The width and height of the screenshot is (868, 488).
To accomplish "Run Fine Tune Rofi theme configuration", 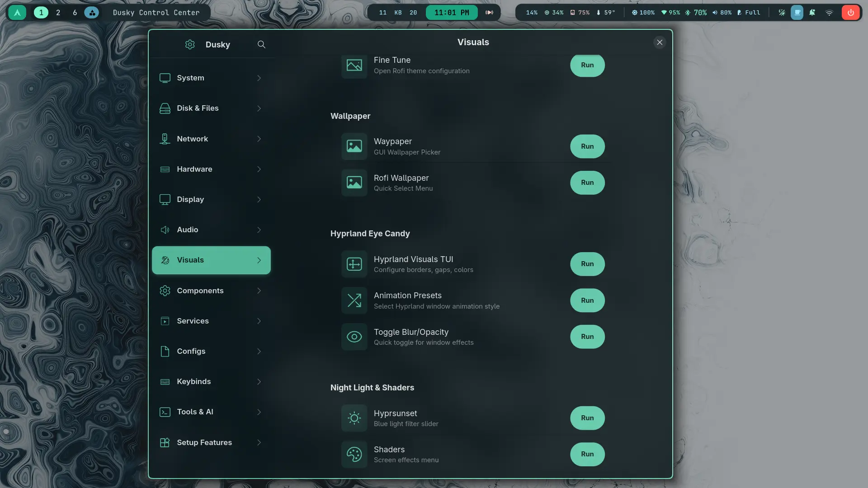I will pos(587,65).
